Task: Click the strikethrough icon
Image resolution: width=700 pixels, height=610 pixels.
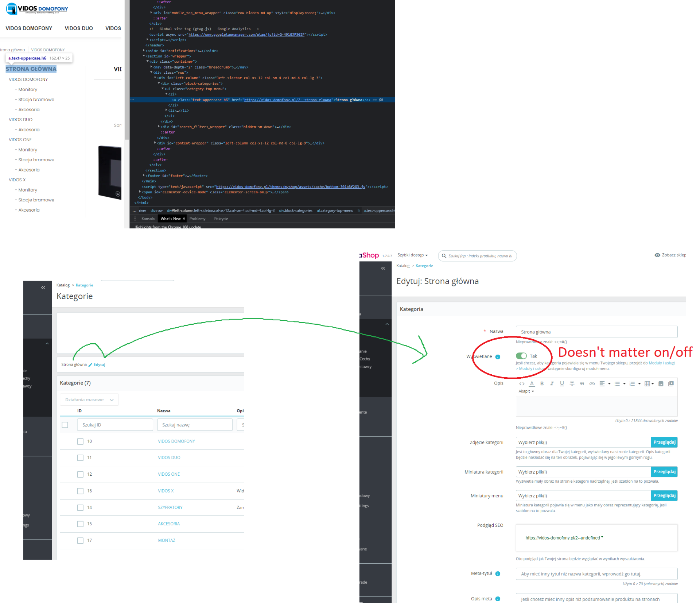Action: tap(572, 383)
